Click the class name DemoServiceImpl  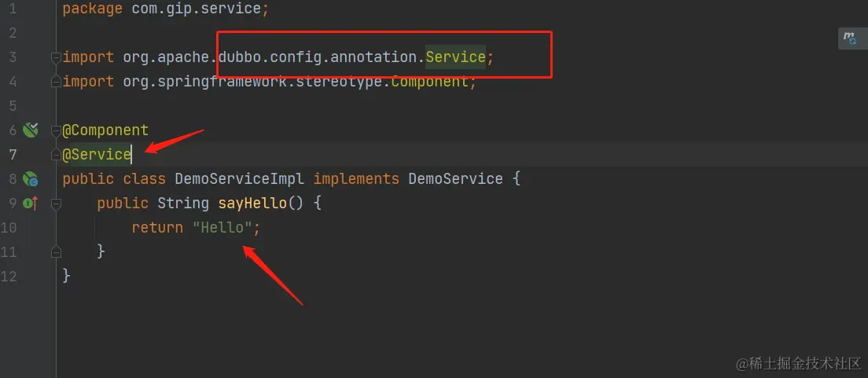click(x=240, y=178)
